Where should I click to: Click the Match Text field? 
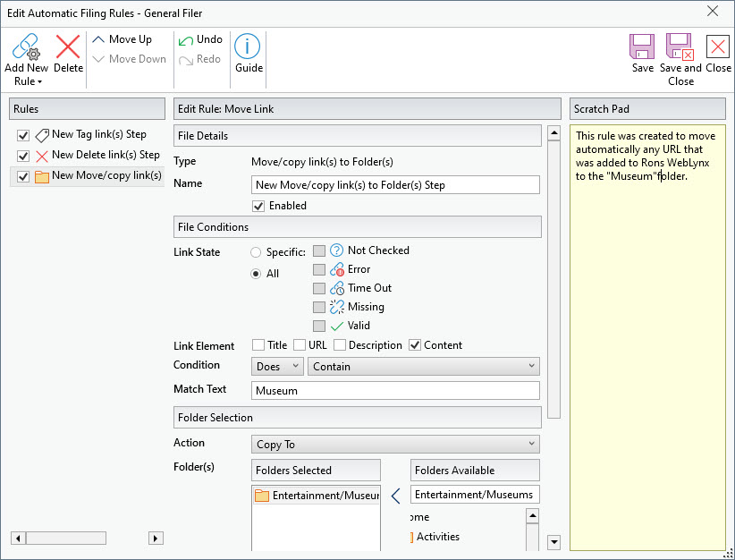coord(395,391)
